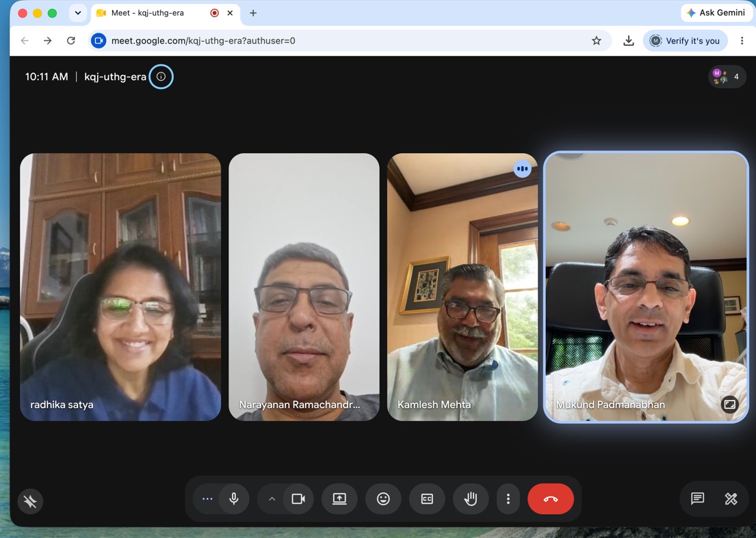Screen dimensions: 756x538
Task: Click the Gemini sparkle icon at bottom left
Action: (30, 501)
